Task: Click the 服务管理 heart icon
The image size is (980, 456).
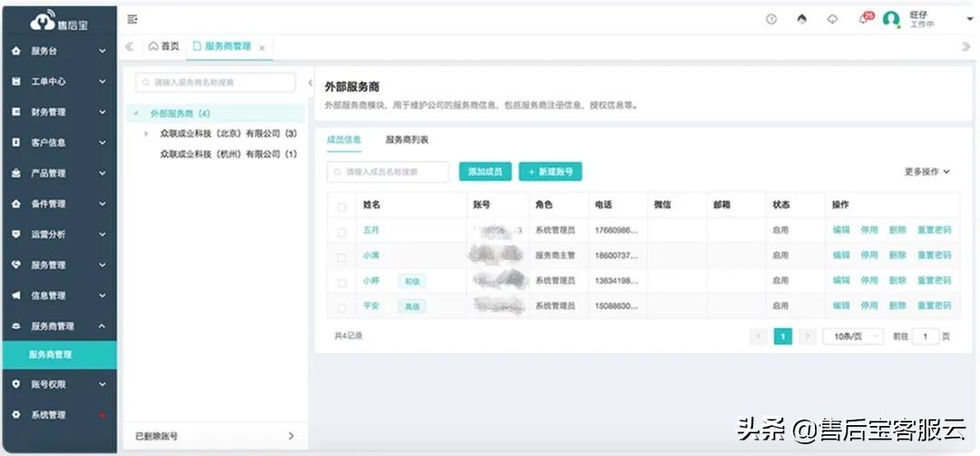Action: 16,265
